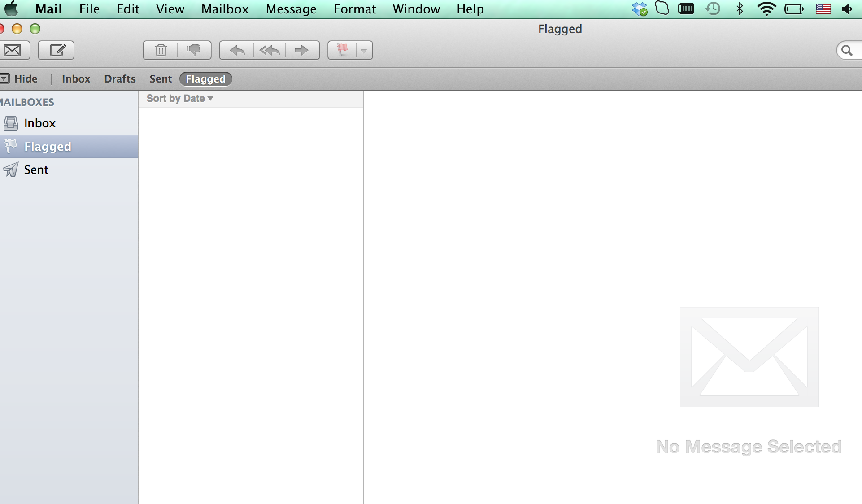Viewport: 862px width, 504px height.
Task: Open the Message menu
Action: pyautogui.click(x=291, y=9)
